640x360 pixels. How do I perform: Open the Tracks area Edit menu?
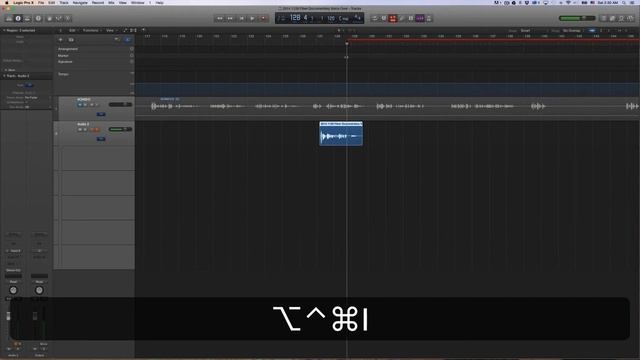[x=73, y=30]
